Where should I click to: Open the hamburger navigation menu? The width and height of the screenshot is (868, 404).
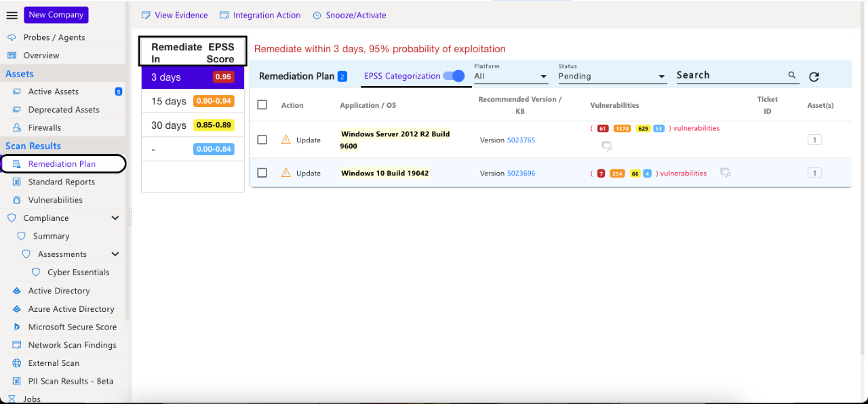pos(12,15)
